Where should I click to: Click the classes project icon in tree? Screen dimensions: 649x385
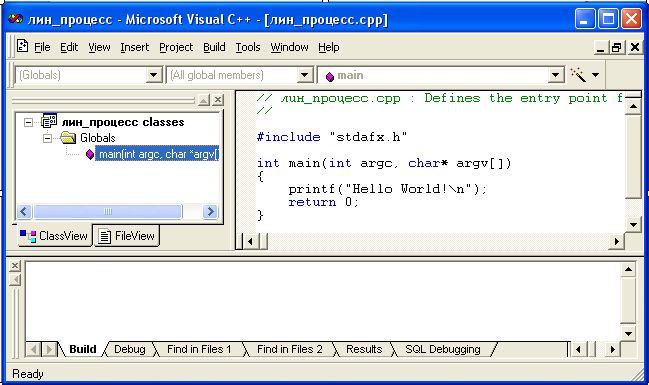pos(49,121)
